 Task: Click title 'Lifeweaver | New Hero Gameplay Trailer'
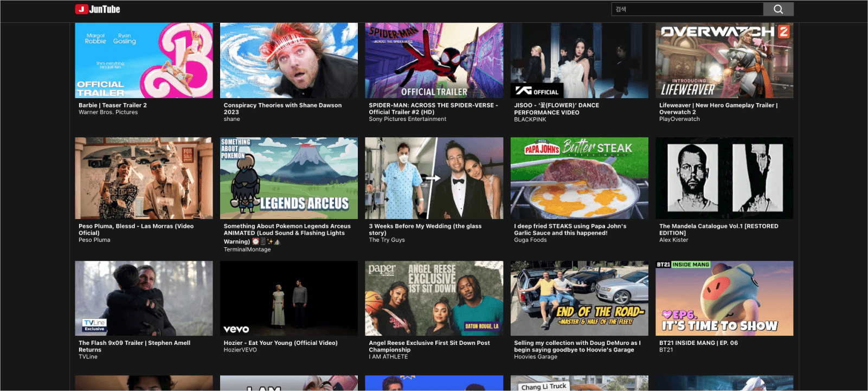[x=718, y=108]
